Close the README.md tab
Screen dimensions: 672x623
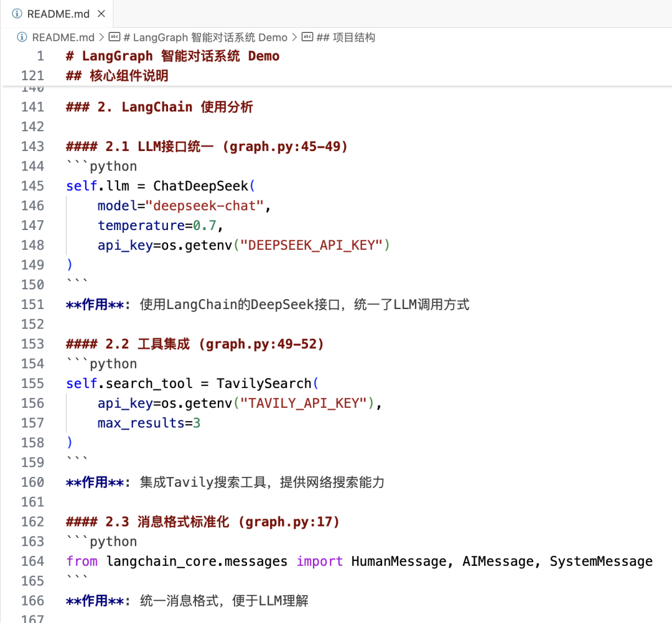point(102,13)
